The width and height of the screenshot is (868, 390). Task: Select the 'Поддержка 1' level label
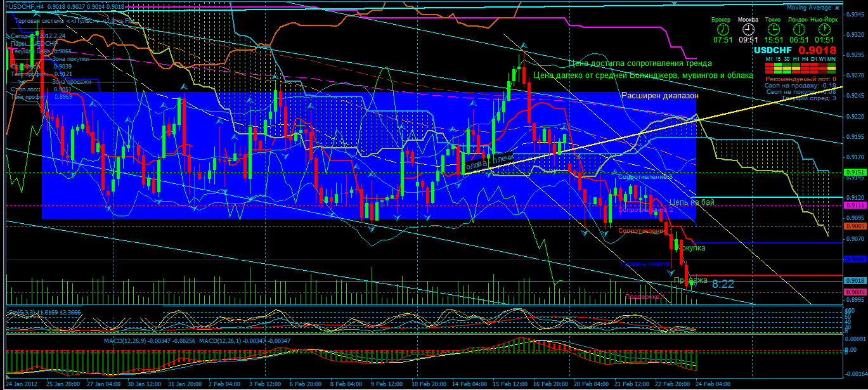click(645, 296)
